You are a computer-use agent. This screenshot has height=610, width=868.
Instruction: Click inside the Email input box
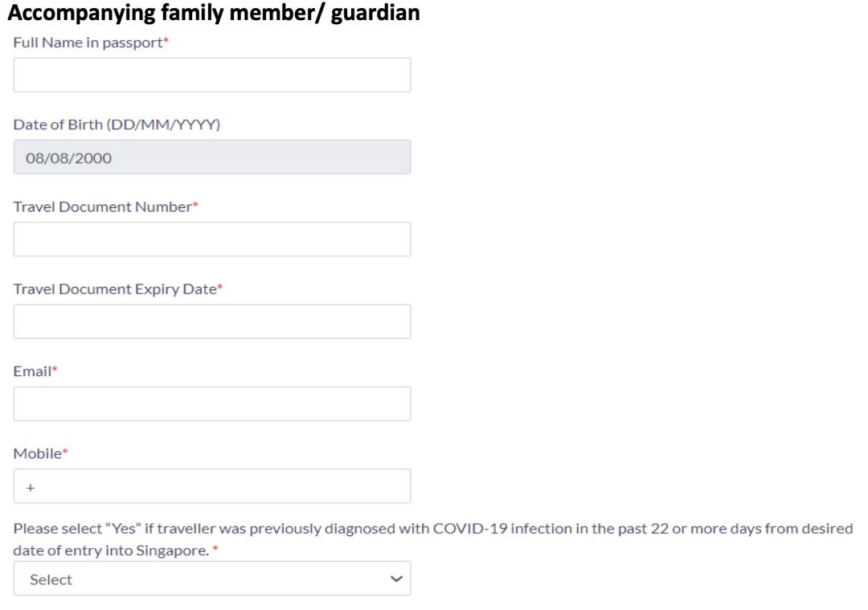click(x=212, y=403)
